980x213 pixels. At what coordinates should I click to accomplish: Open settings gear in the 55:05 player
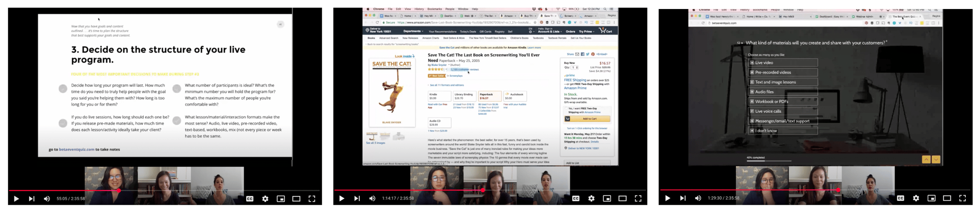pyautogui.click(x=265, y=199)
